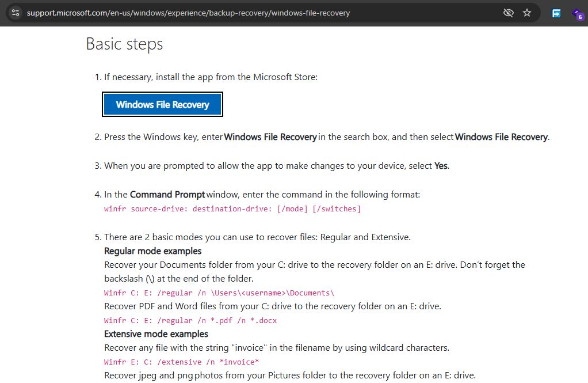Click the third-party cookies blocked eye icon
588x383 pixels.
508,13
